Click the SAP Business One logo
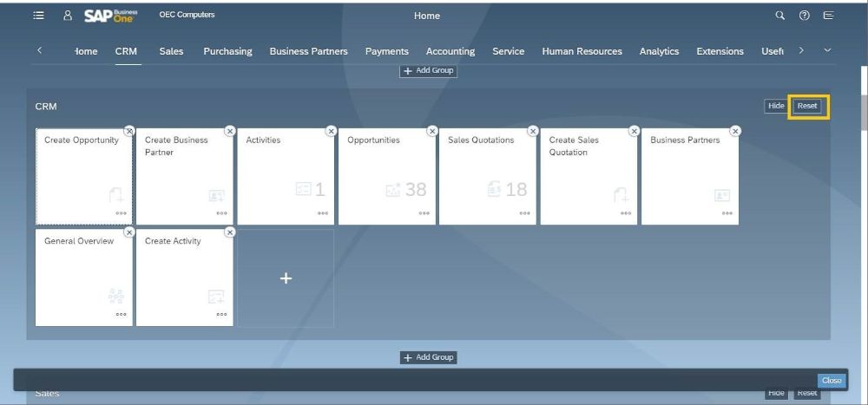This screenshot has width=868, height=405. (111, 16)
